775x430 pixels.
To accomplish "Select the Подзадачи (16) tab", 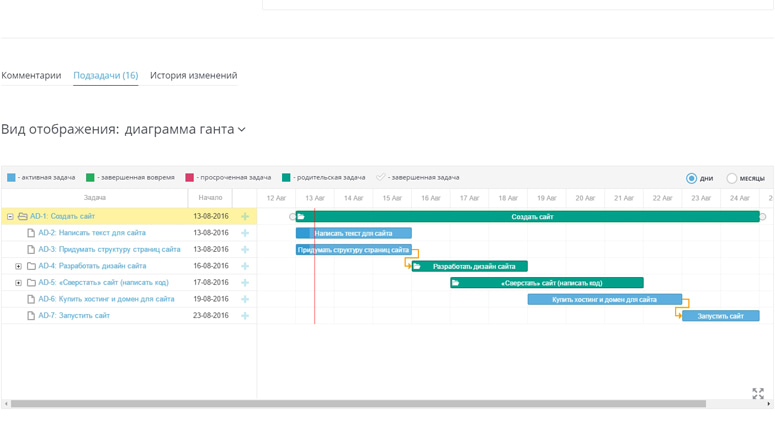I will [106, 76].
